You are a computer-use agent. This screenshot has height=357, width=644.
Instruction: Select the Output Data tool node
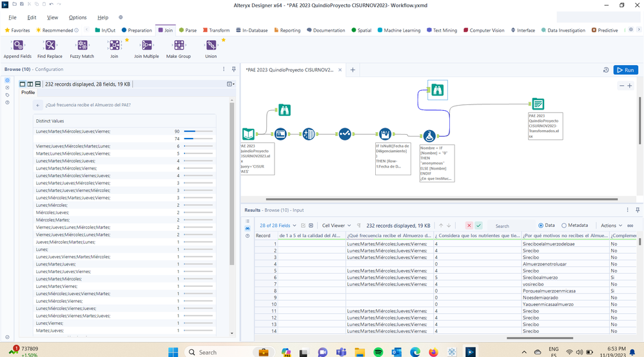(538, 104)
